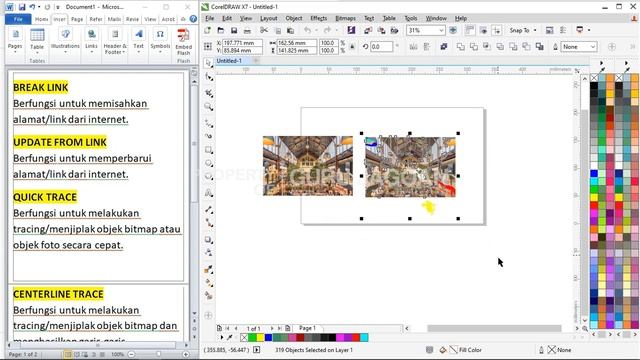Click the Embed Flash button in Word
Image resolution: width=640 pixels, height=360 pixels.
tap(183, 42)
